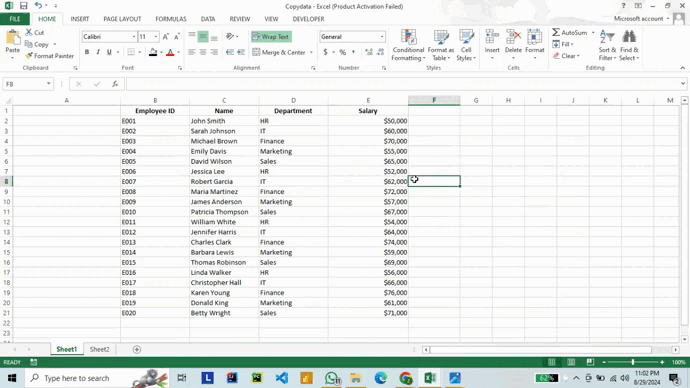Toggle Bold formatting
This screenshot has width=690, height=388.
click(x=87, y=52)
